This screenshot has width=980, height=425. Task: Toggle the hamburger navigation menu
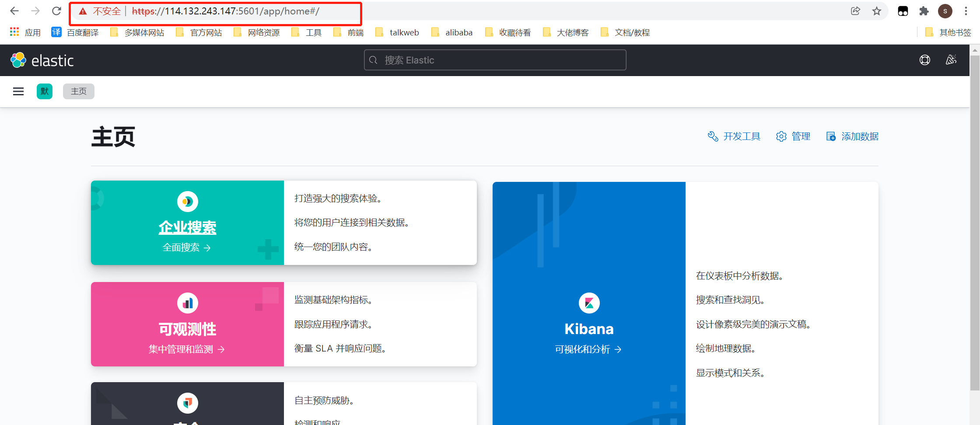tap(18, 91)
